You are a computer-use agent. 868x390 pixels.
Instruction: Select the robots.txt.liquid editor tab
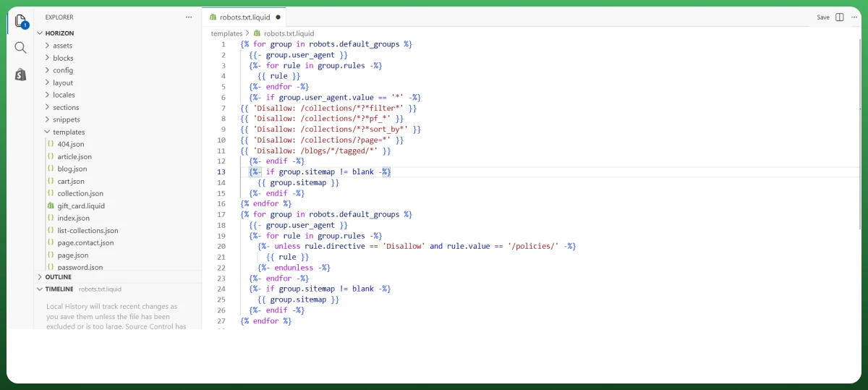point(244,17)
